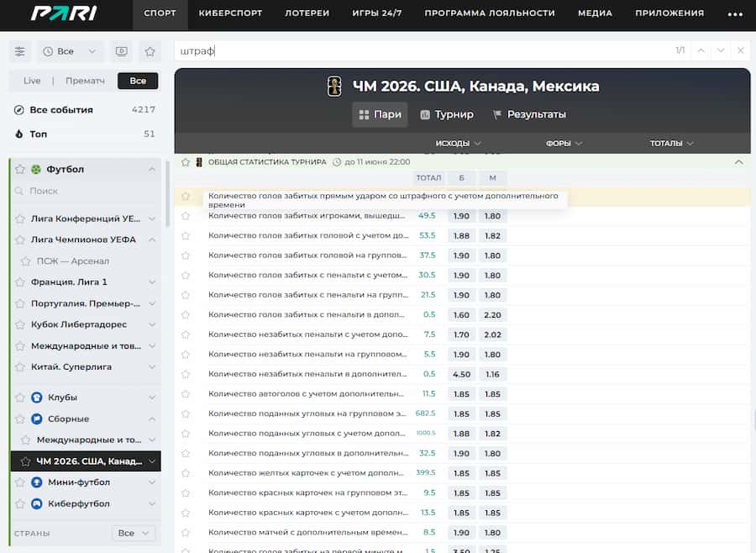Favorite Футбол with its star
The image size is (756, 553).
[x=20, y=170]
